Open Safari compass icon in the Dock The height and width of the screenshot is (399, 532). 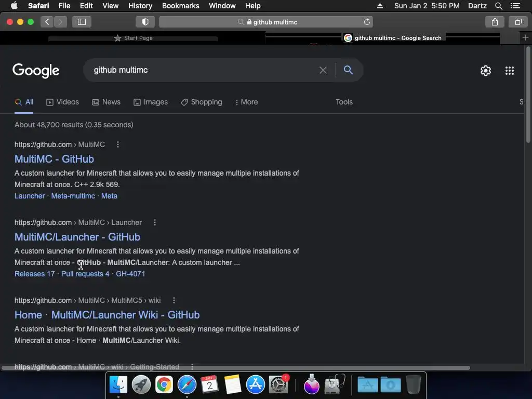[x=187, y=385]
